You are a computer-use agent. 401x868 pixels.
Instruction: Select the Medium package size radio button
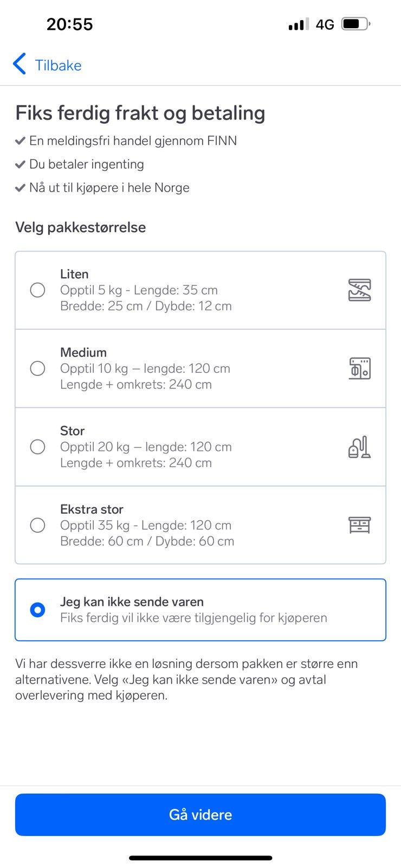tap(37, 368)
